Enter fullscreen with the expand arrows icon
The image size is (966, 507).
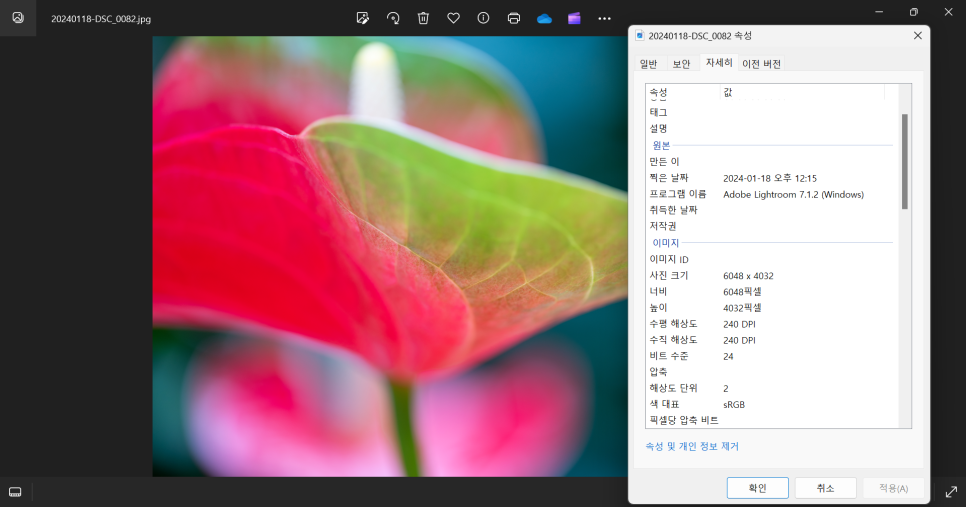[x=951, y=492]
